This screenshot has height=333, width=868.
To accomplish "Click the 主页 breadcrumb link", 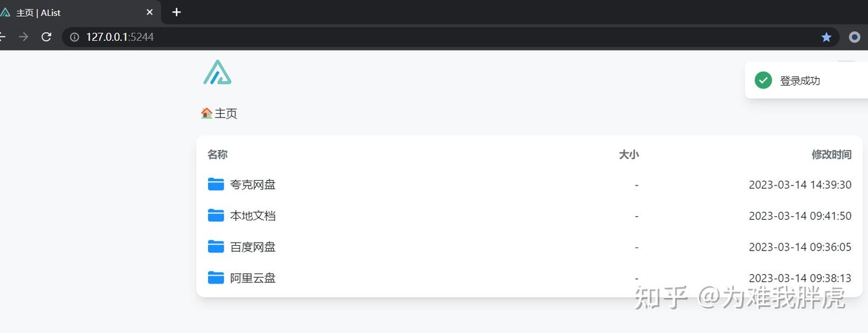I will pos(226,114).
